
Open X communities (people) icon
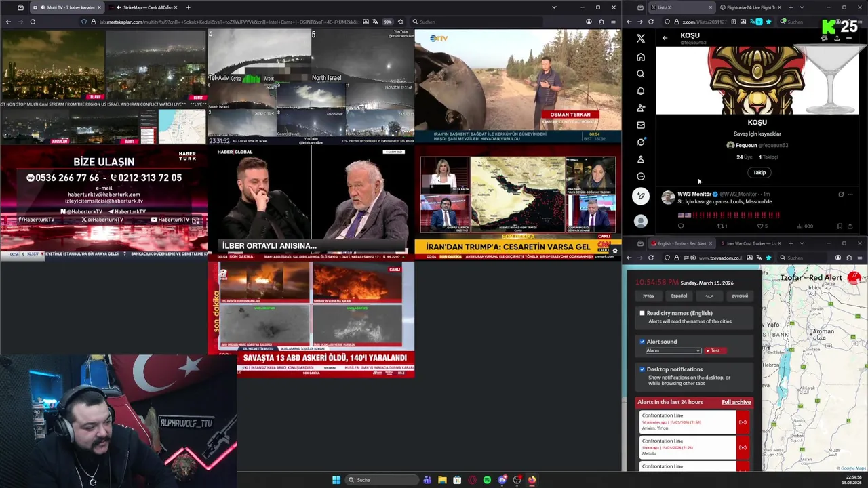640,108
